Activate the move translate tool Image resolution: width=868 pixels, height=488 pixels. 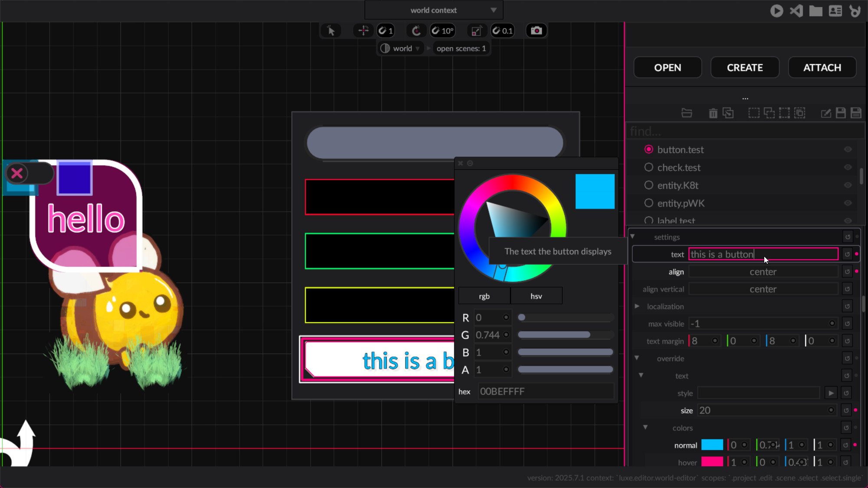[x=363, y=31]
